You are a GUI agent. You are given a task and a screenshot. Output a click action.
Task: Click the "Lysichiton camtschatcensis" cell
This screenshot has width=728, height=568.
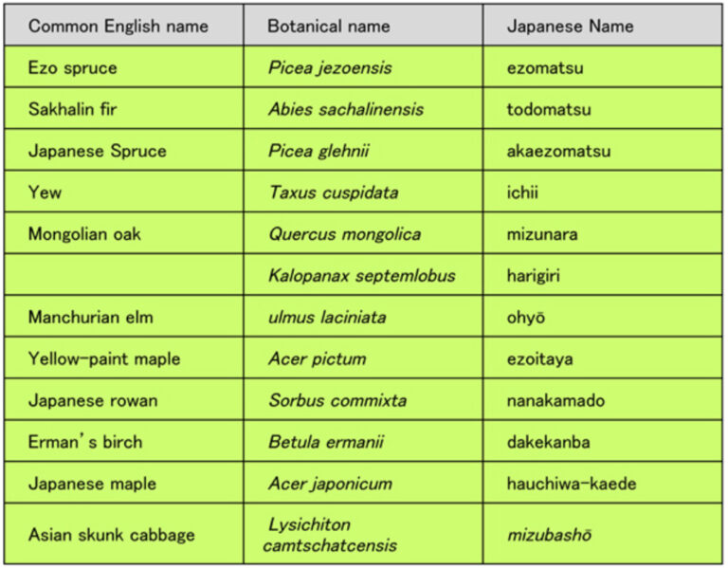coord(330,535)
